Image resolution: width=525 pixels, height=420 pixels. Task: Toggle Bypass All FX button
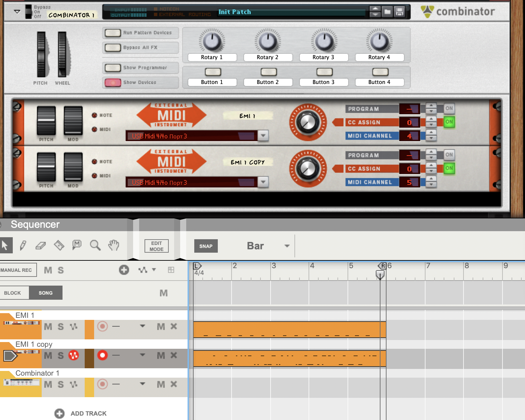(x=113, y=47)
